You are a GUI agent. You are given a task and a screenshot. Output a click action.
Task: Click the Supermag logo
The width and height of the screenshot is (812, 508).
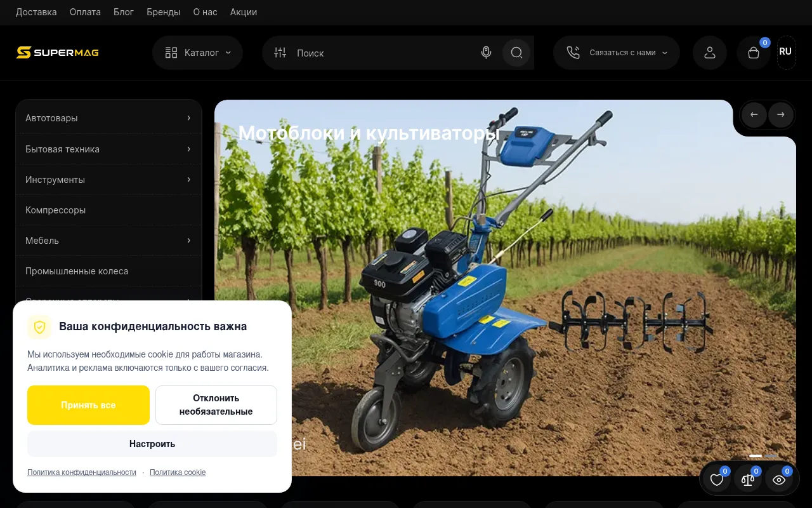tap(58, 52)
